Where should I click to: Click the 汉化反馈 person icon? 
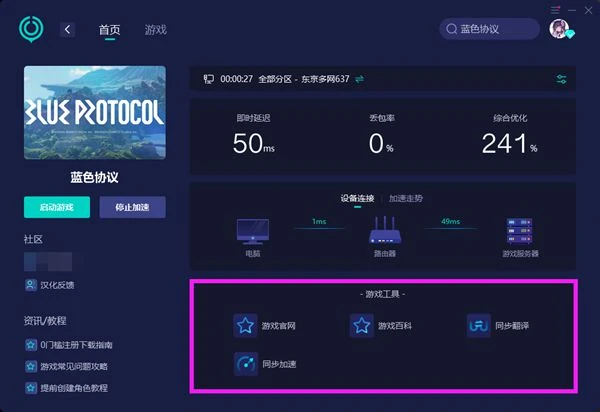click(31, 285)
